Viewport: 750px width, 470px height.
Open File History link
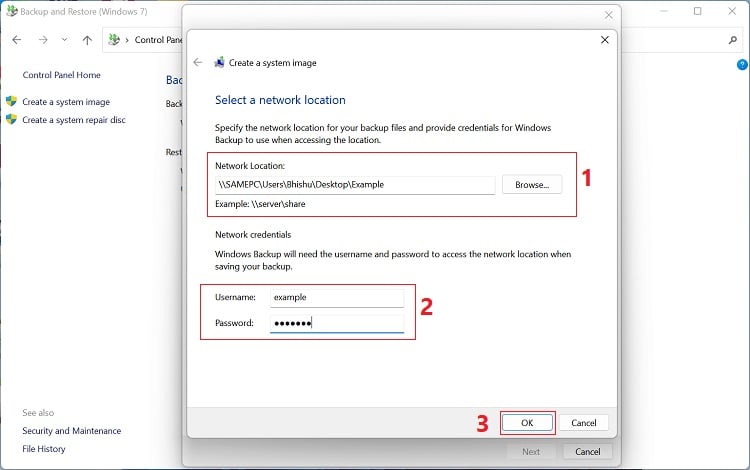point(44,449)
